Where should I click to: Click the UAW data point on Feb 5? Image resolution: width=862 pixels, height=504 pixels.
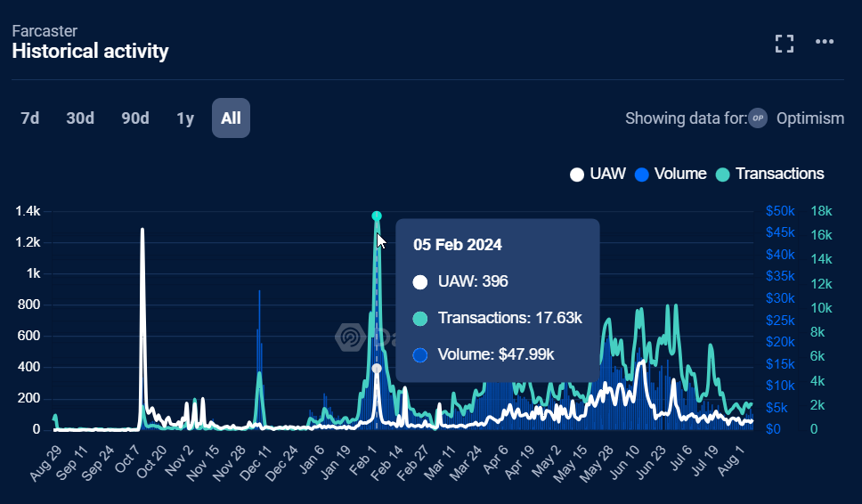click(x=377, y=369)
